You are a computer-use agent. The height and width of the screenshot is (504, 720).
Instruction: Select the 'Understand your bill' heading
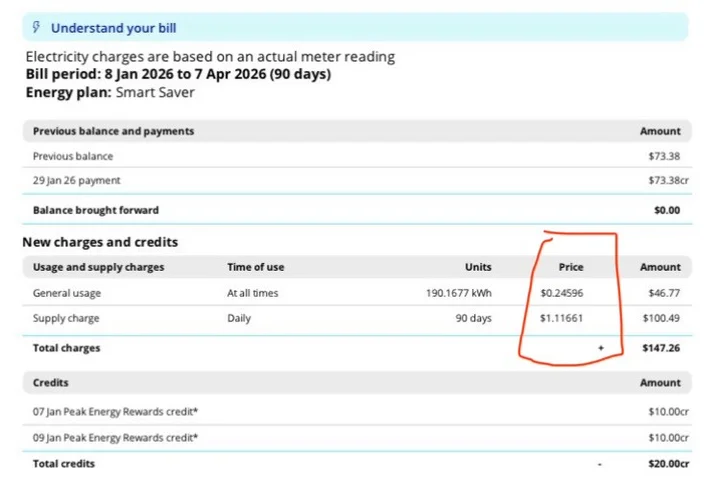pos(113,28)
